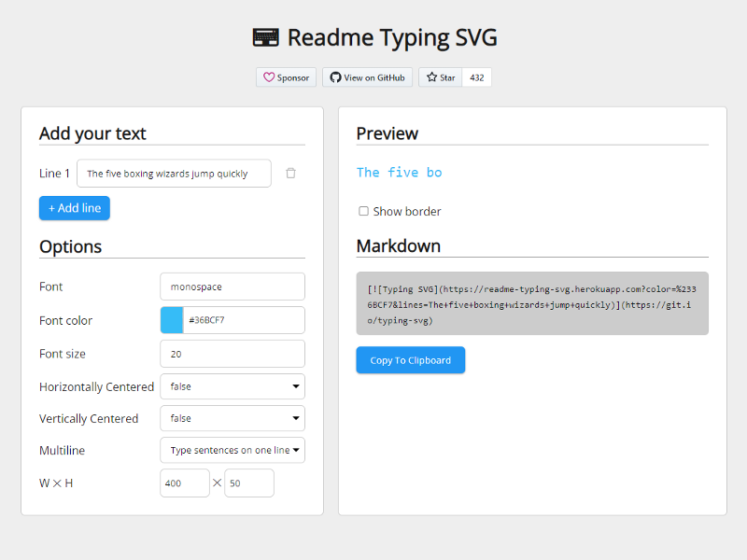Image resolution: width=747 pixels, height=560 pixels.
Task: Enable the Show border checkbox
Action: pyautogui.click(x=363, y=211)
